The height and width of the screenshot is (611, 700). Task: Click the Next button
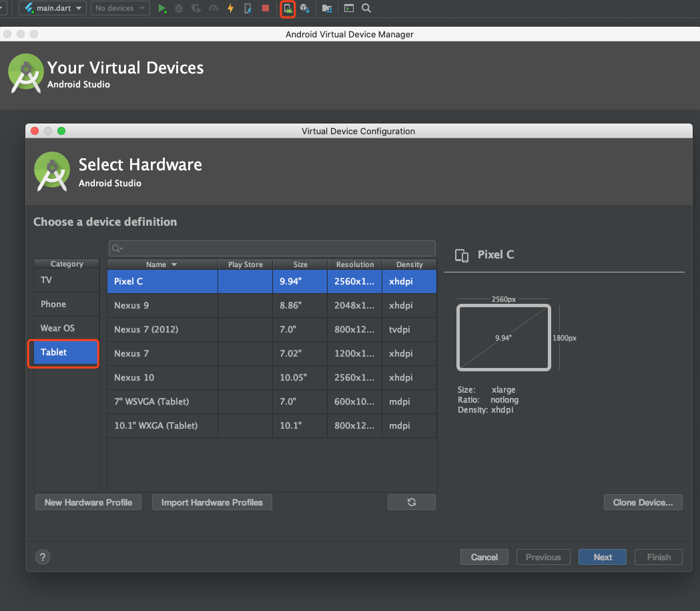click(603, 557)
